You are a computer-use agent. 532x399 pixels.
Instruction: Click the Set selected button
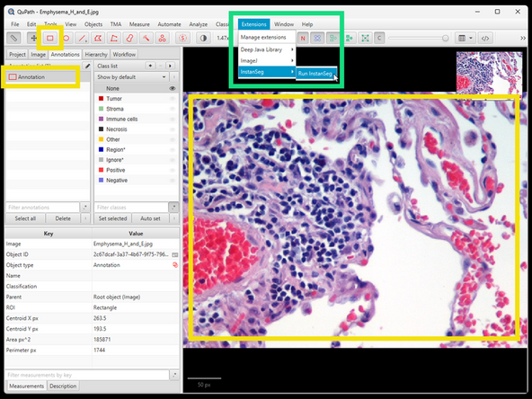click(112, 218)
